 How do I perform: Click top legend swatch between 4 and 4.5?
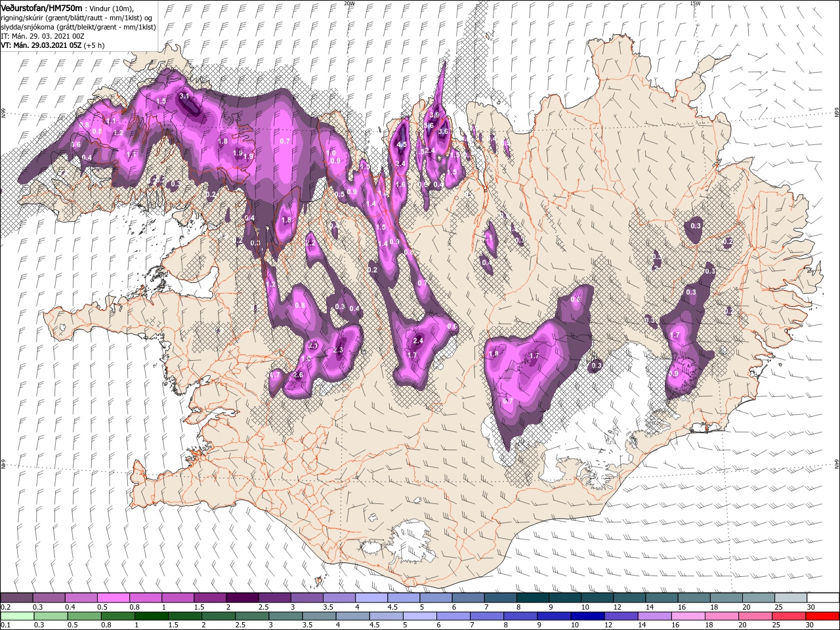pos(371,598)
